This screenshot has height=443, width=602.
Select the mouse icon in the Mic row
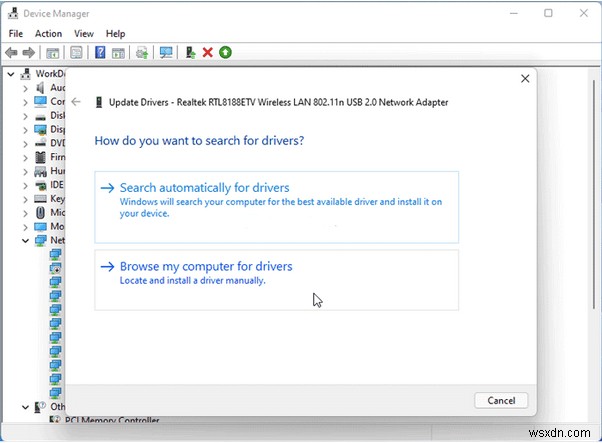(40, 212)
